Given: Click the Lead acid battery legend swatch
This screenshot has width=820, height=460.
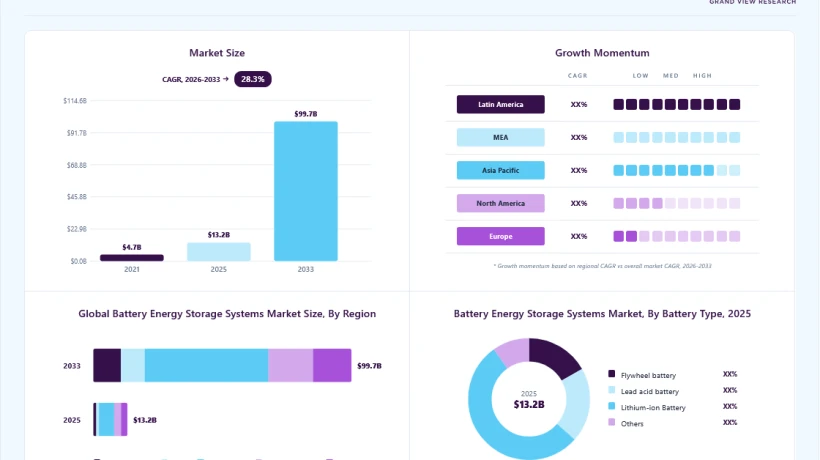Looking at the screenshot, I should pyautogui.click(x=611, y=390).
